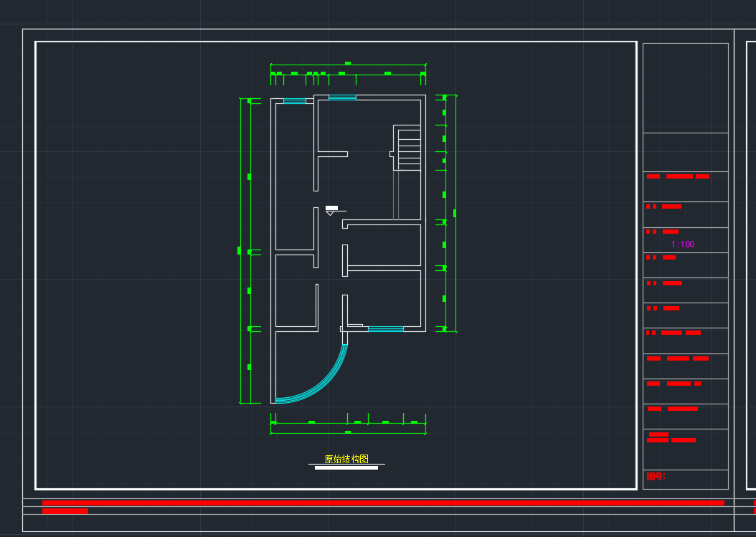Click the thick white bar under the title

[346, 468]
